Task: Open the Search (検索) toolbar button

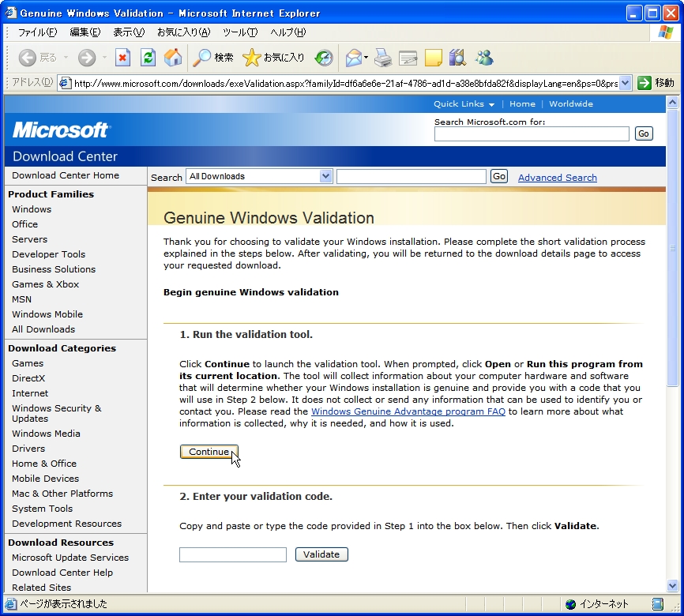Action: [213, 58]
